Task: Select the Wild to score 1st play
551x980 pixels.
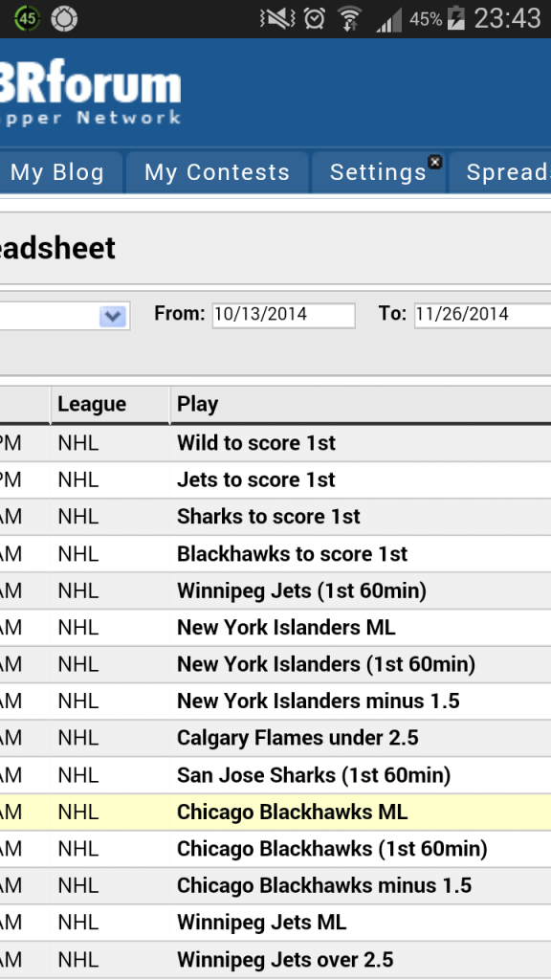Action: pyautogui.click(x=256, y=443)
